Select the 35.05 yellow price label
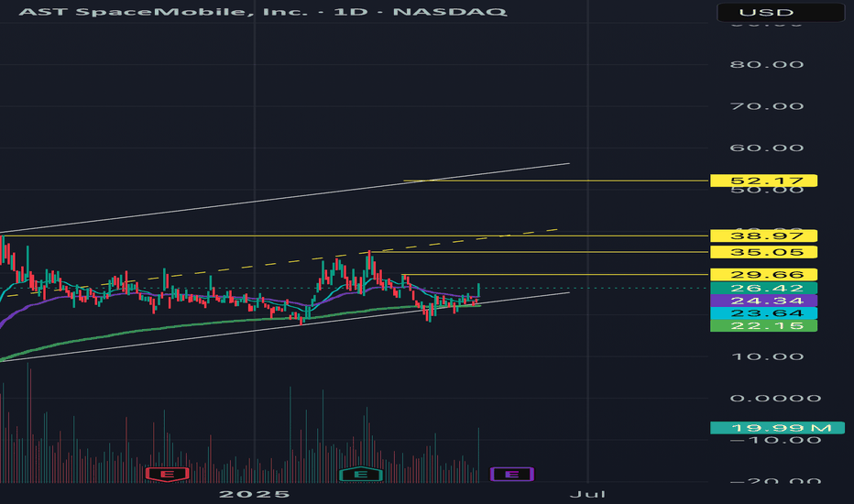 763,252
